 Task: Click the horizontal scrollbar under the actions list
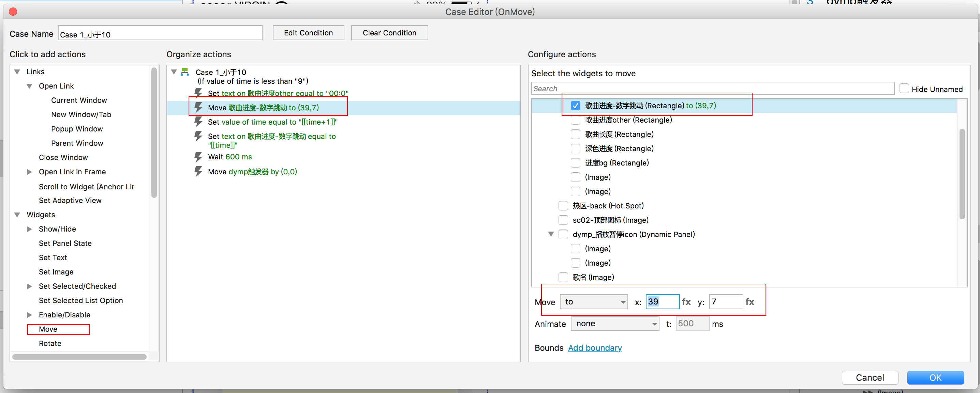click(79, 357)
